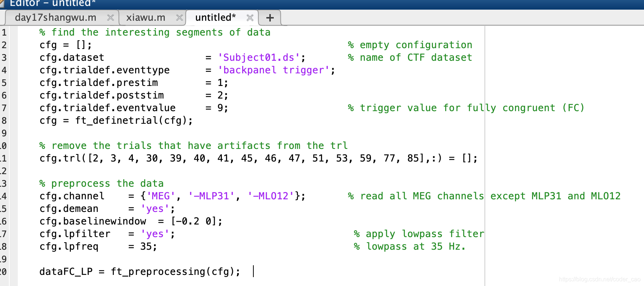The width and height of the screenshot is (644, 286).
Task: Open a new editor tab with plus button
Action: pos(270,18)
